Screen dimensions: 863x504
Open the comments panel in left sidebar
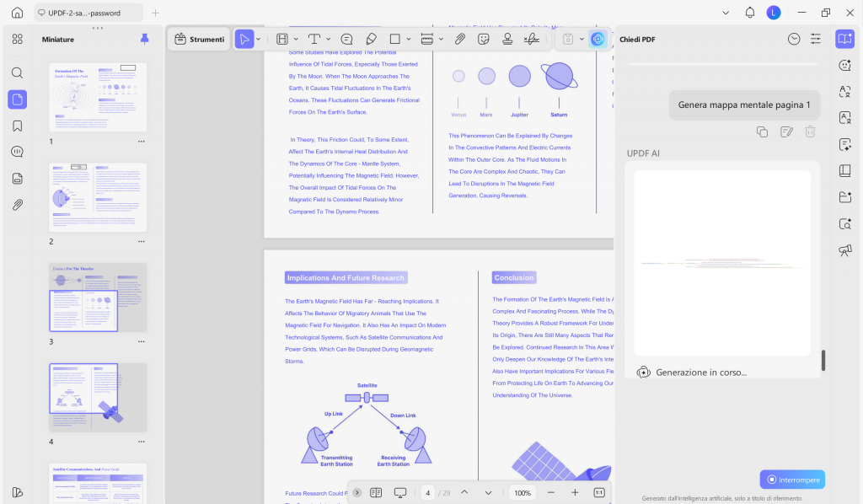click(x=18, y=152)
